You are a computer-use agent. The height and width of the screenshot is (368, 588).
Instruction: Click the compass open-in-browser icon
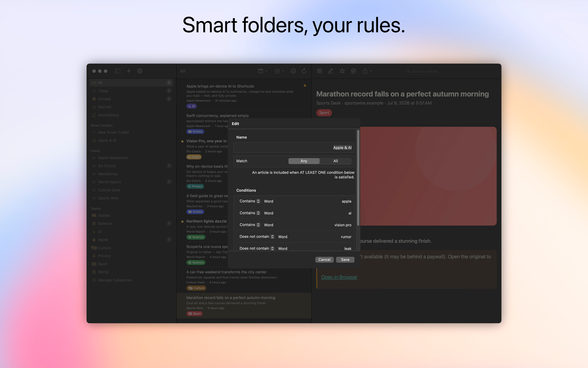354,71
